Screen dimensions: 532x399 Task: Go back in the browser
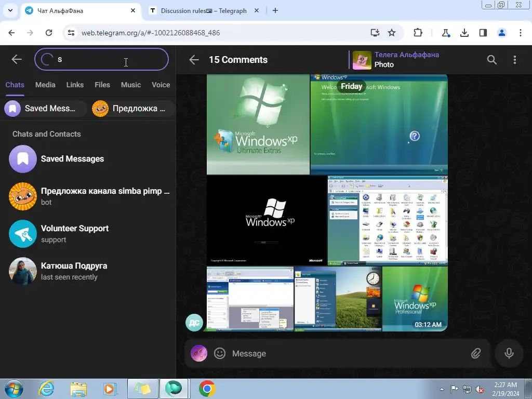(11, 33)
